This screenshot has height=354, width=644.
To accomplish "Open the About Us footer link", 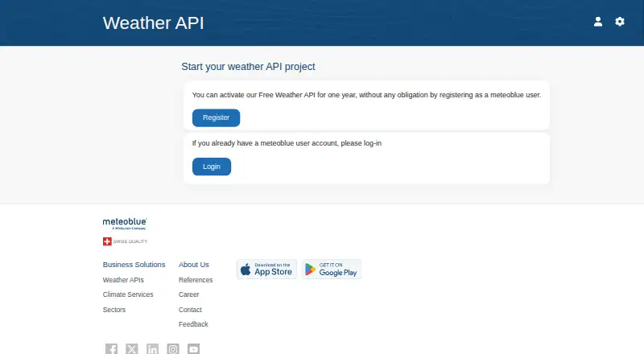I will (x=194, y=265).
